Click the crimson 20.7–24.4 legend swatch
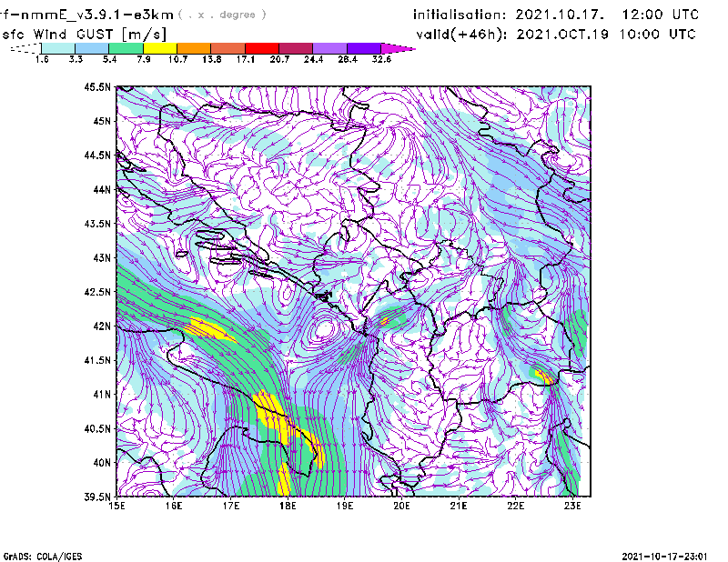728x562 pixels. [x=297, y=48]
